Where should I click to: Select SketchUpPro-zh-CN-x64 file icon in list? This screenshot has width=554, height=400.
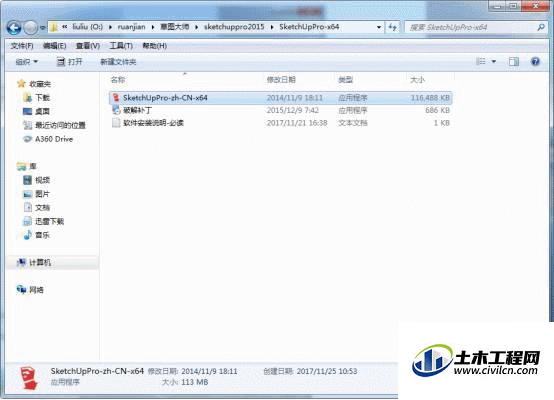pos(116,98)
